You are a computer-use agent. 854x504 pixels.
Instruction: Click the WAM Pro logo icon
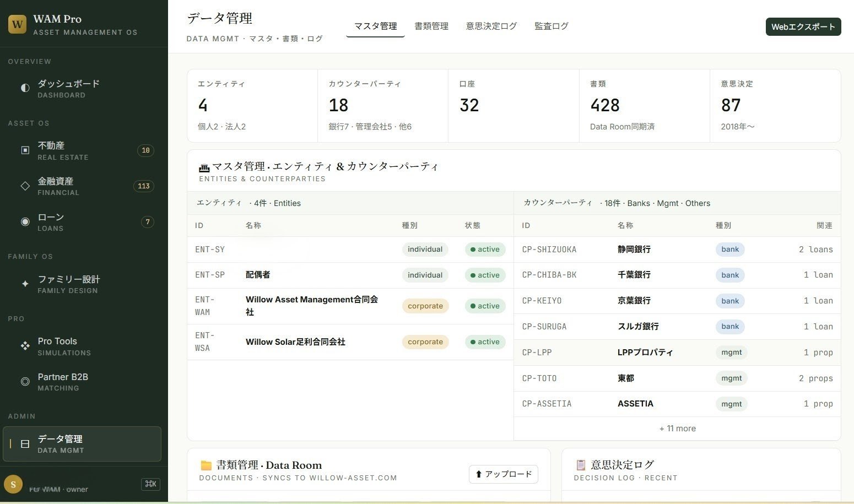[x=17, y=24]
